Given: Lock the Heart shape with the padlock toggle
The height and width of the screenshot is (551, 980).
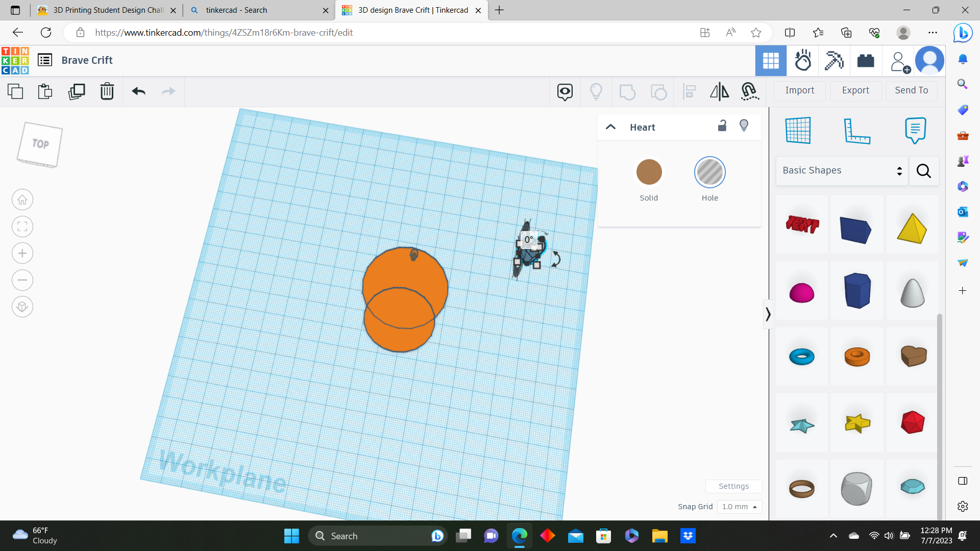Looking at the screenshot, I should 722,126.
